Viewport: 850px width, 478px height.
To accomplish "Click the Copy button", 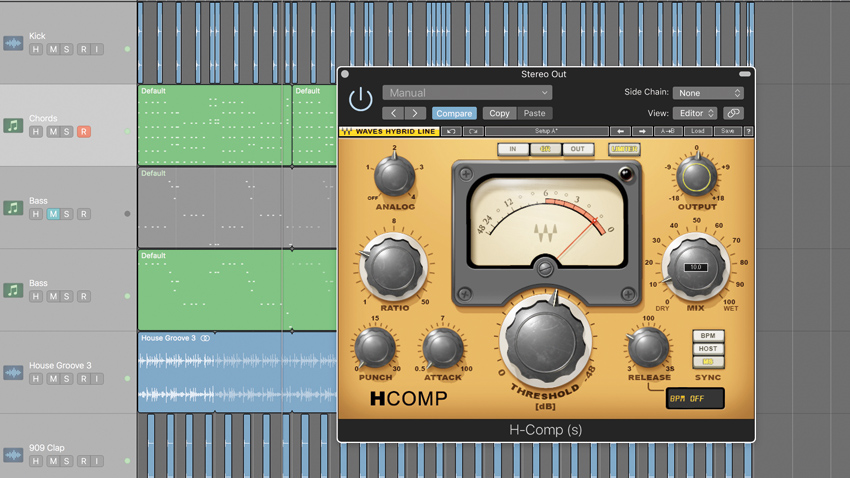I will point(499,113).
